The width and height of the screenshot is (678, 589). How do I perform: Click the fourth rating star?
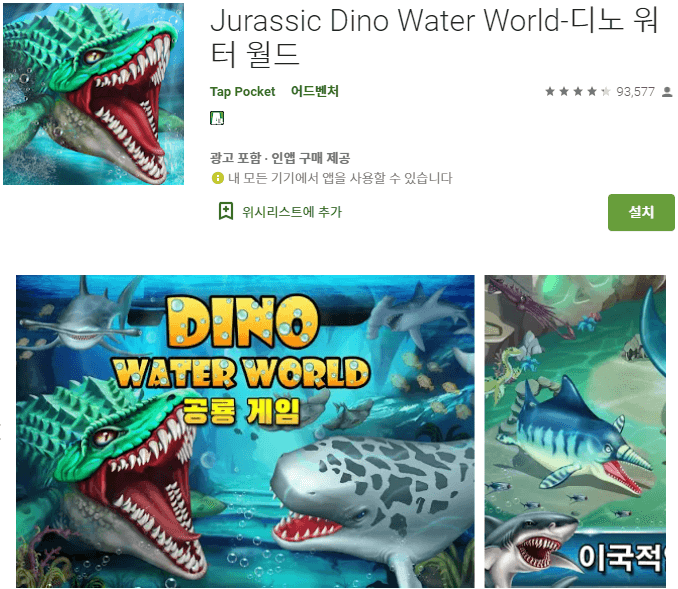(592, 91)
